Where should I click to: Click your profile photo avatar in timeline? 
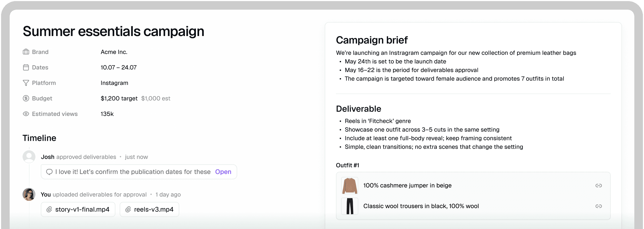point(29,194)
